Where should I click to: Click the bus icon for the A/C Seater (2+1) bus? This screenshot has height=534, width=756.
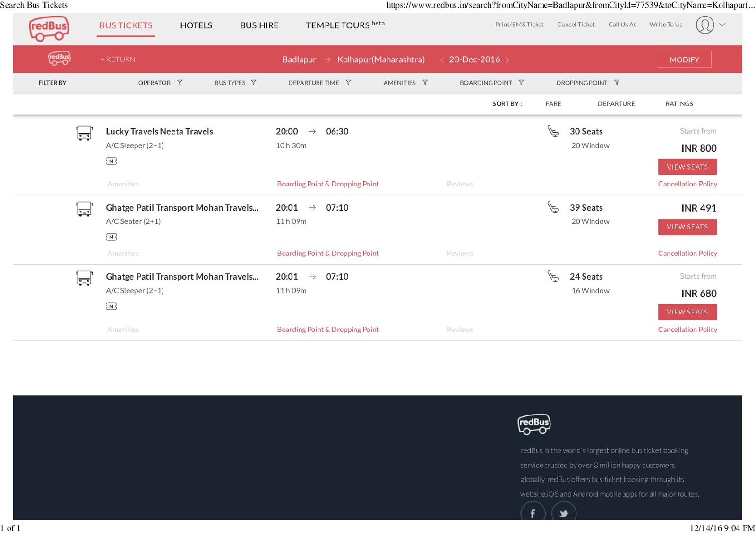85,209
